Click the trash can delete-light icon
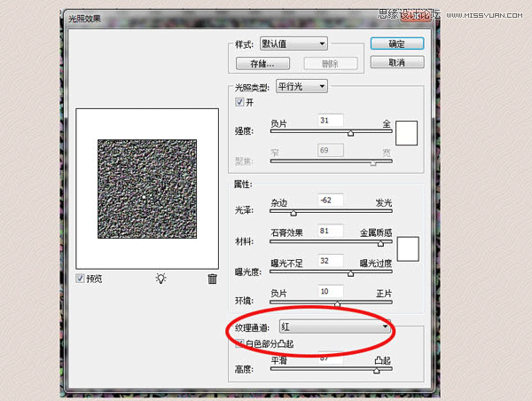Viewport: 532px width, 401px height. click(x=212, y=279)
